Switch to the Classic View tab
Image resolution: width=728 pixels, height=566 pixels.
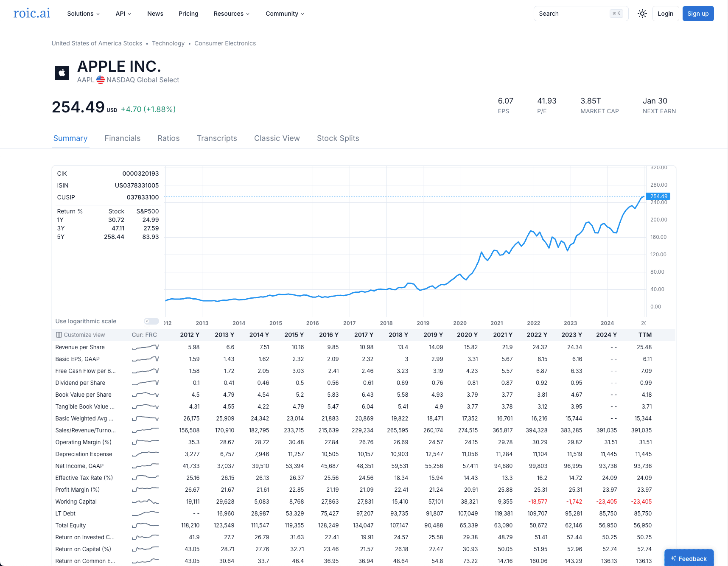[277, 138]
